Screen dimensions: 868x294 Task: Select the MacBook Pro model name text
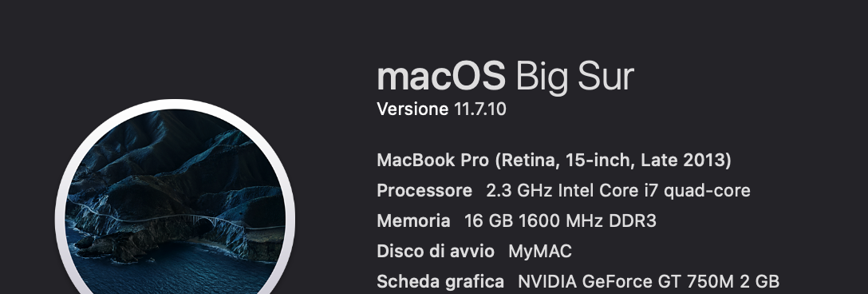pos(554,161)
